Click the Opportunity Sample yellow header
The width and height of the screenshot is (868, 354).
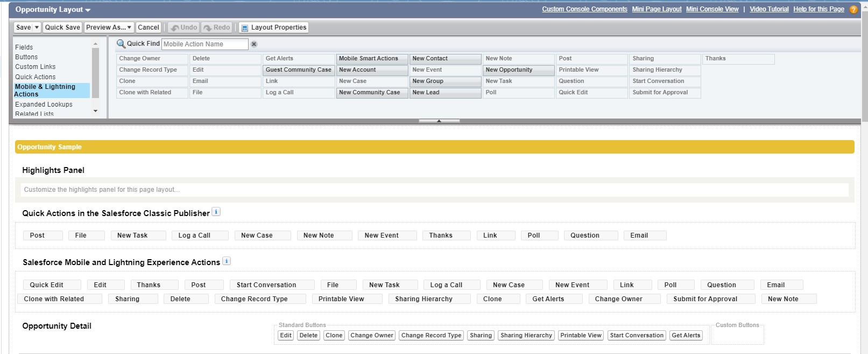pyautogui.click(x=435, y=147)
